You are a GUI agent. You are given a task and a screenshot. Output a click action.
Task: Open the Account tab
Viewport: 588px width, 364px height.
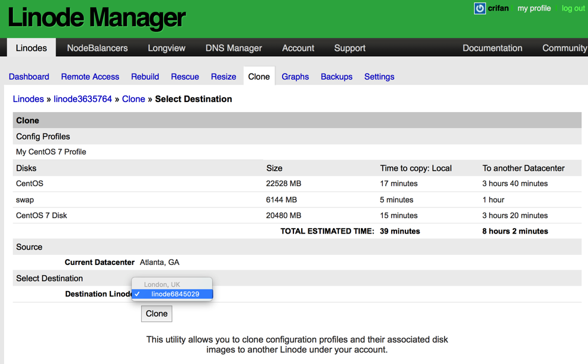tap(298, 48)
